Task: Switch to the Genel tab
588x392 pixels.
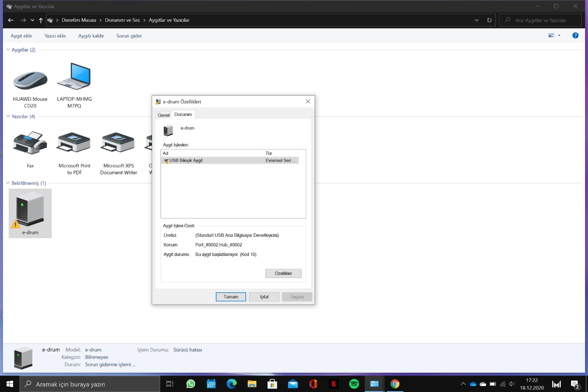Action: pos(164,115)
